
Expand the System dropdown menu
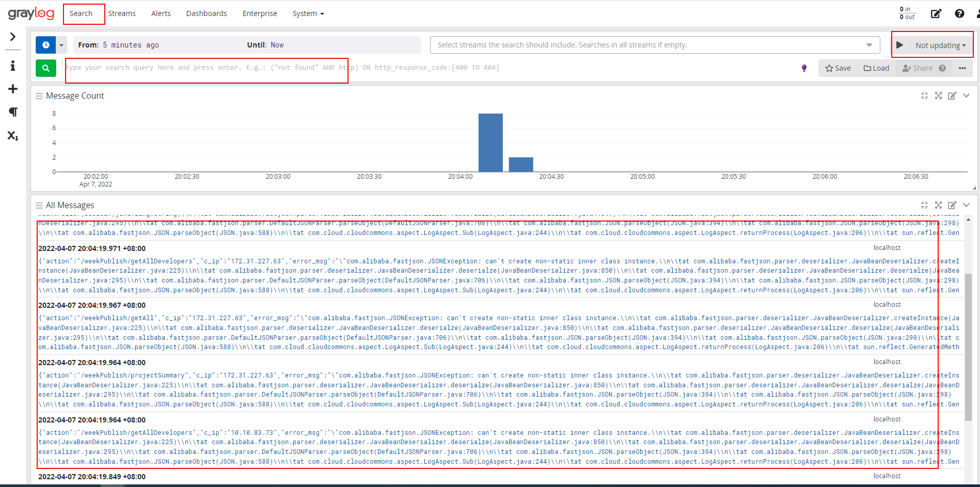tap(308, 13)
